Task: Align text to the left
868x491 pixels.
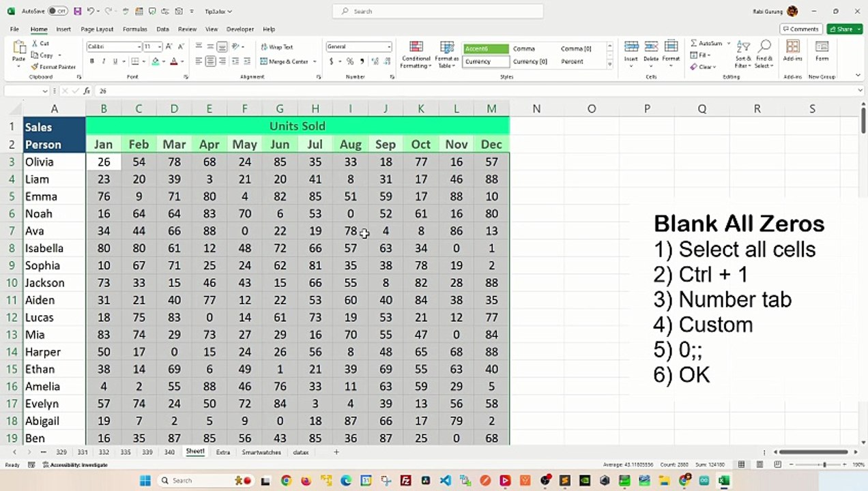Action: tap(199, 61)
